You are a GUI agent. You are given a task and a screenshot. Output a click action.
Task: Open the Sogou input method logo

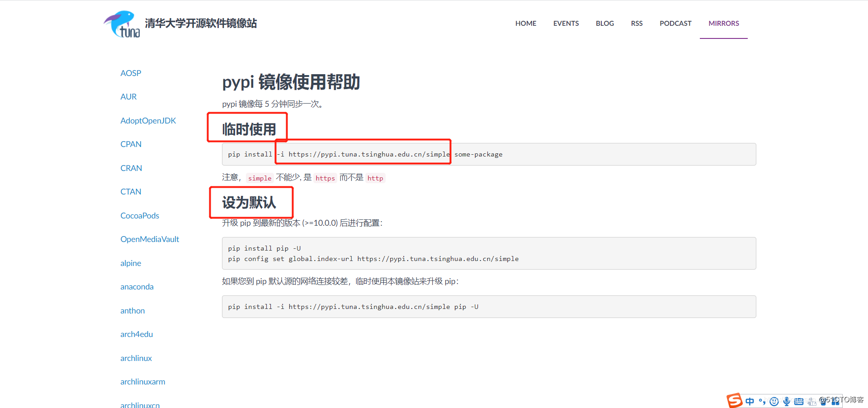click(734, 400)
